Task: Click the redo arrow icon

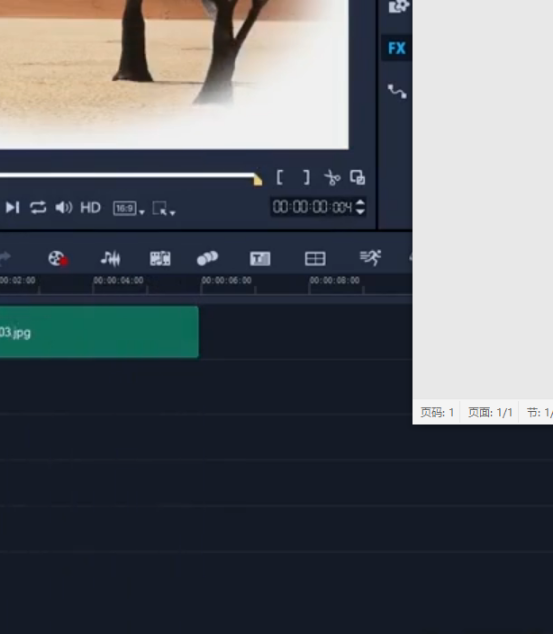Action: click(5, 258)
